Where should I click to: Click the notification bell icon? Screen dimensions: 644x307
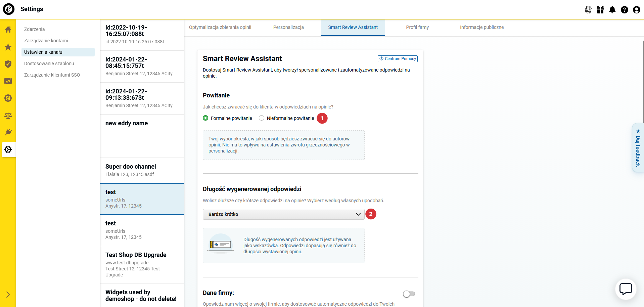pos(612,10)
